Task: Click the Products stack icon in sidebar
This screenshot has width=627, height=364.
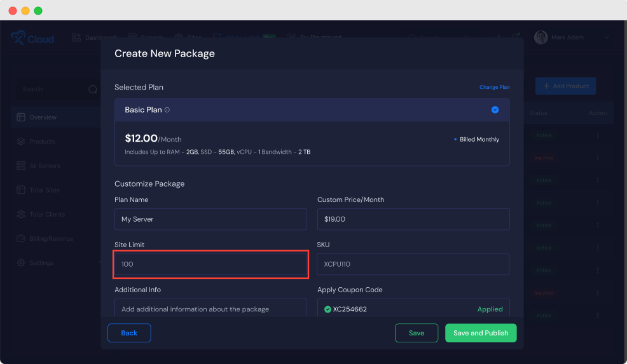Action: pos(21,142)
